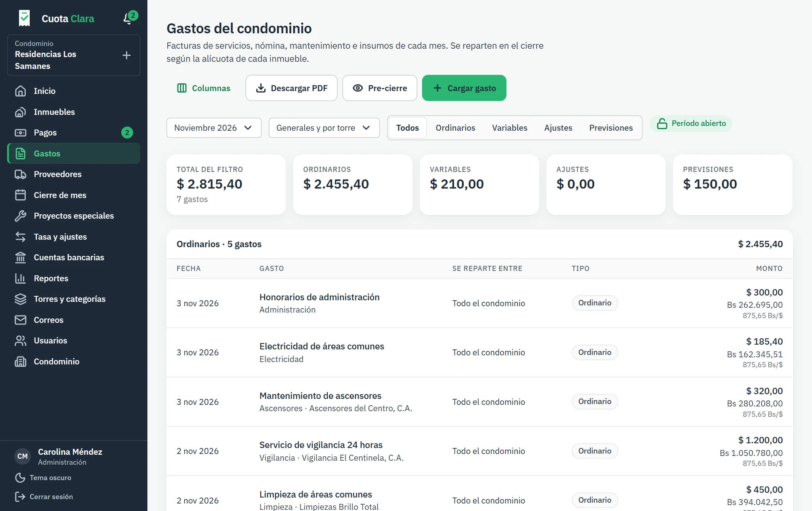The width and height of the screenshot is (812, 511).
Task: Switch to the Ordinarios tab
Action: [x=455, y=128]
